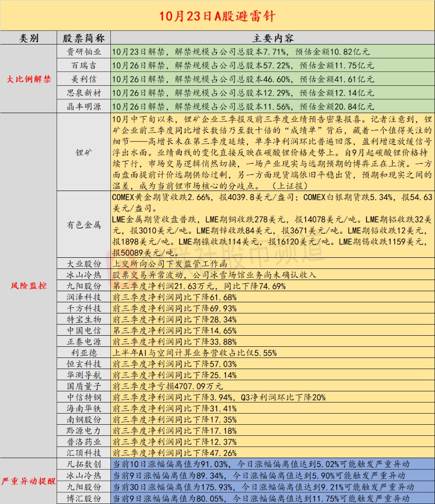Select the stock name "百瑞吉"
Image resolution: width=435 pixels, height=504 pixels.
tap(83, 65)
